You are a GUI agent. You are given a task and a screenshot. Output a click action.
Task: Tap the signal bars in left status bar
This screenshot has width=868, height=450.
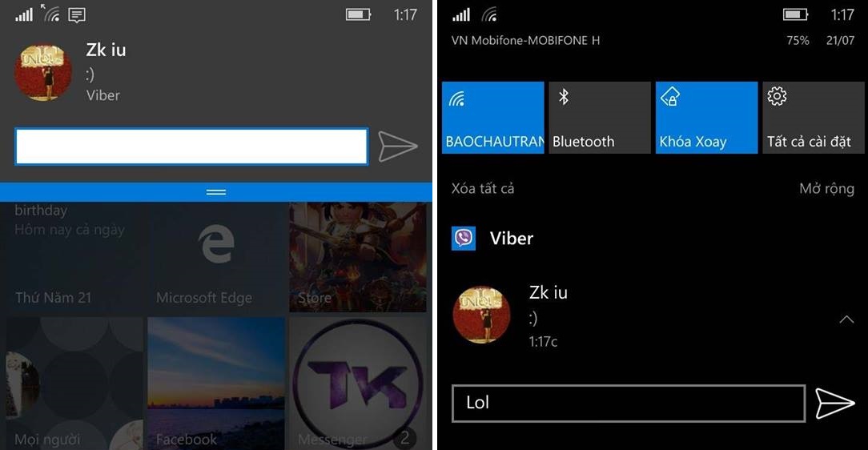point(24,14)
